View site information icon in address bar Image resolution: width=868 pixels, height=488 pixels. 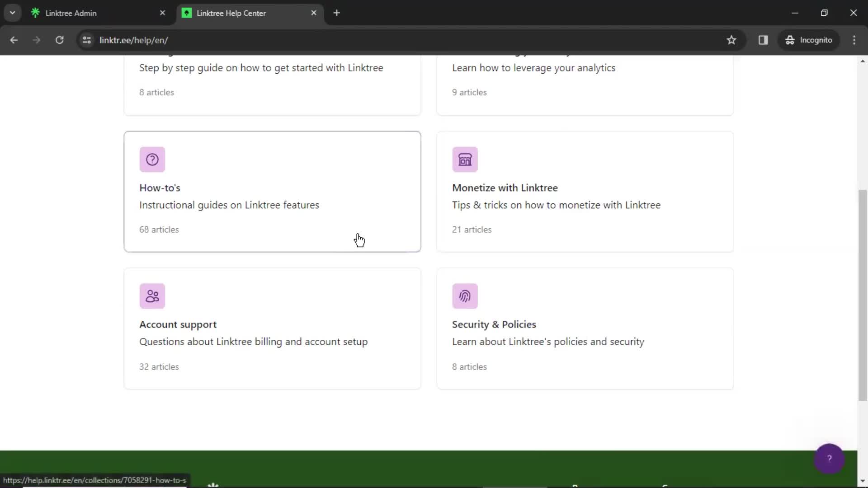click(87, 40)
